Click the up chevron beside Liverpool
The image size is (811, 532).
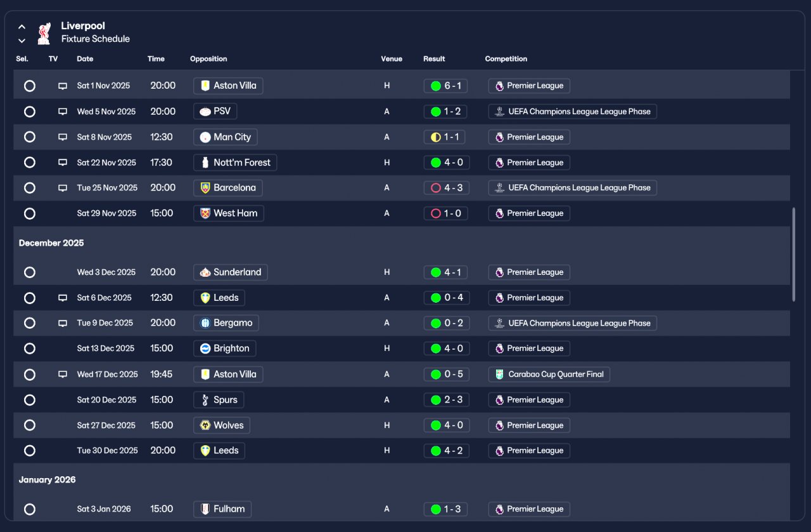pos(22,27)
